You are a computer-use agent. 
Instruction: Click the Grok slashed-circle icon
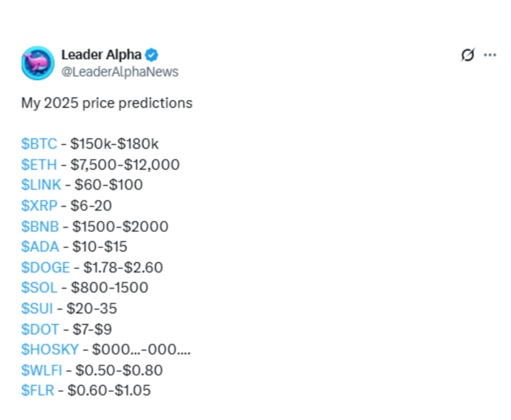coord(468,55)
